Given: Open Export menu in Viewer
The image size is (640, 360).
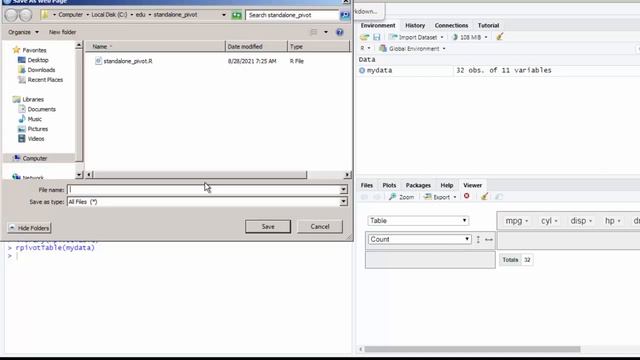Looking at the screenshot, I should (x=440, y=197).
